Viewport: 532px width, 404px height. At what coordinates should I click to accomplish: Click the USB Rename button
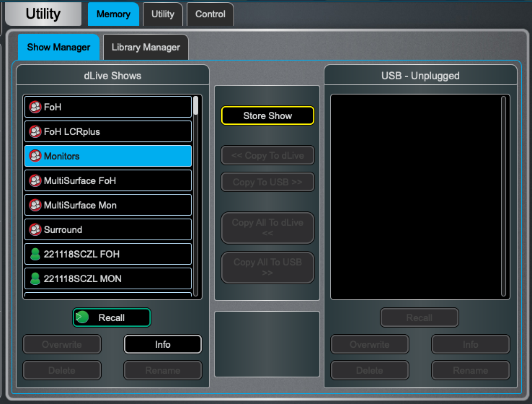pos(471,370)
